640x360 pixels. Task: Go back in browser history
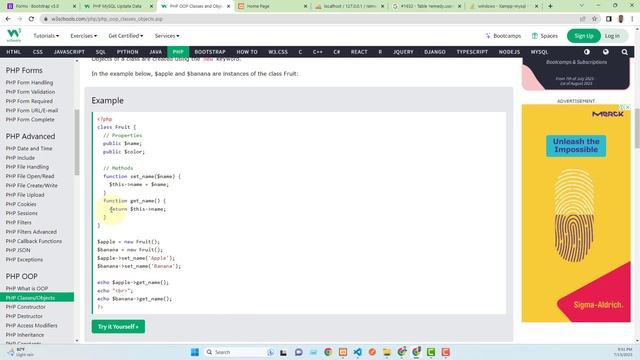(x=8, y=19)
